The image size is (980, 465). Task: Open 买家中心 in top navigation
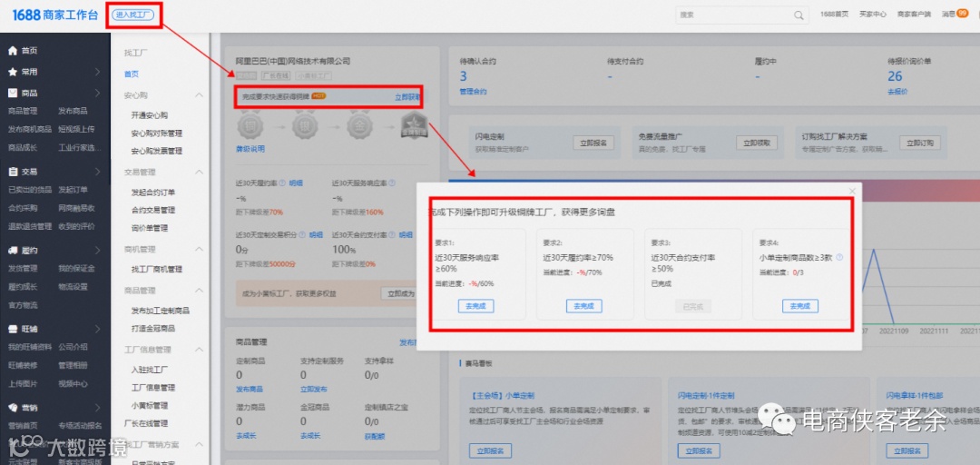pos(873,14)
